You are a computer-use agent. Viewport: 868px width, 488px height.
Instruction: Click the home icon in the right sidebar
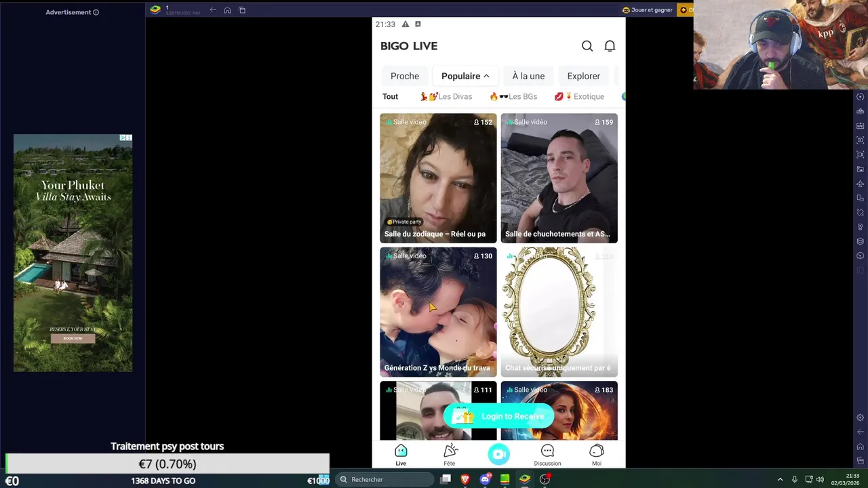click(861, 447)
